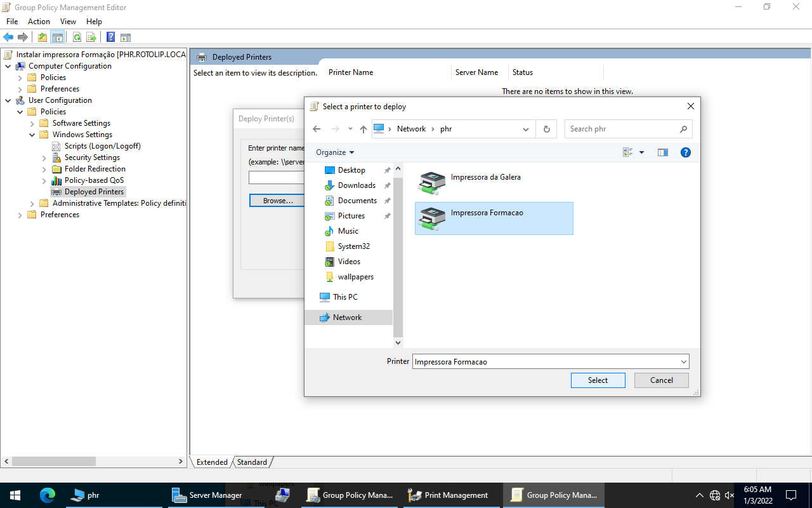Screen dimensions: 812x508
Task: Expand Software Settings tree node
Action: tap(32, 123)
